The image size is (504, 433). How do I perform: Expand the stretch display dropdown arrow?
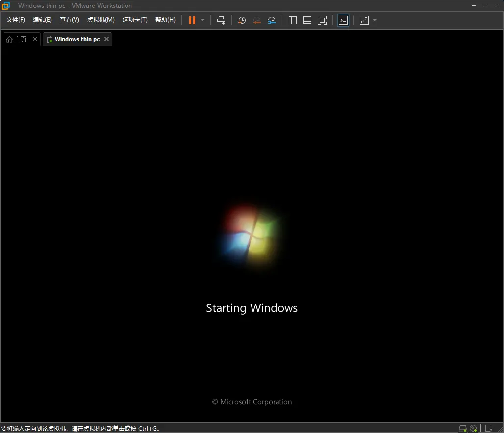tap(375, 20)
